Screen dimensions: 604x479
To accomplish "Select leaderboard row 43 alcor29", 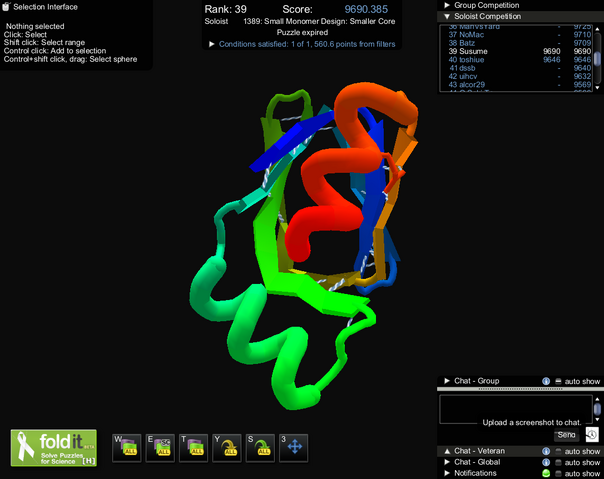I will (x=519, y=84).
